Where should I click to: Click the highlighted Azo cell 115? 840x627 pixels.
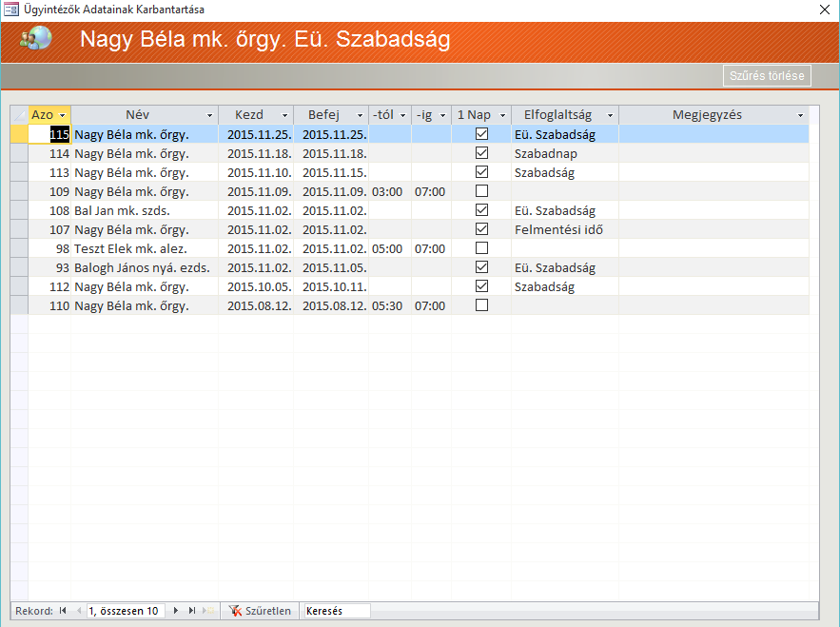coord(49,134)
